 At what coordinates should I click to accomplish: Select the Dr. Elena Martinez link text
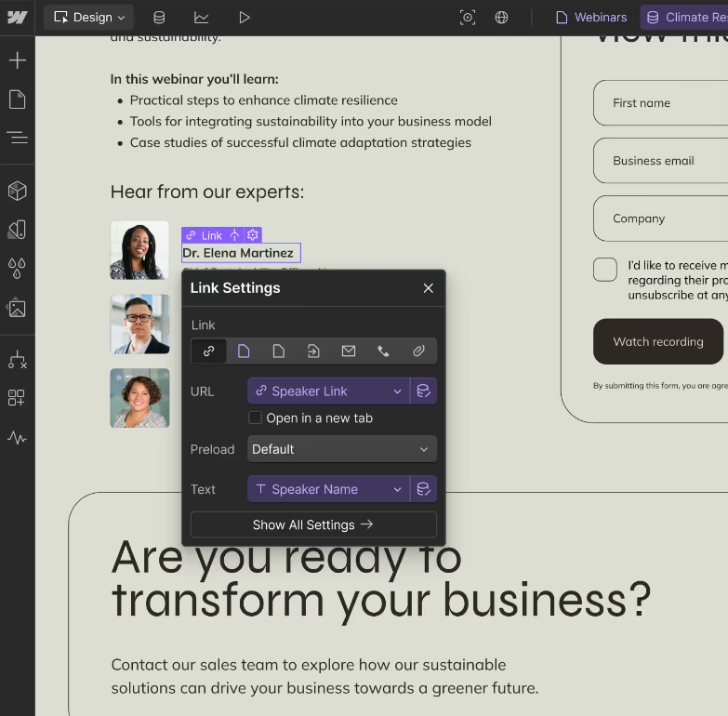tap(241, 253)
